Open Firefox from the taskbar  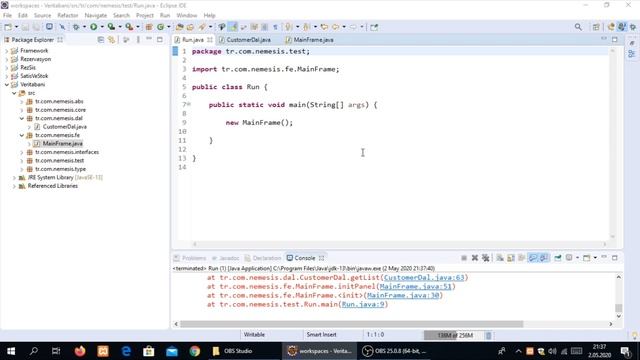80,351
